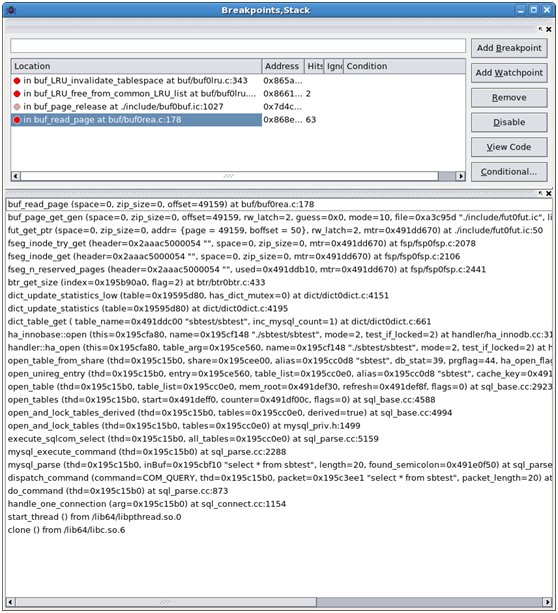
Task: Detach the Stack panel using arrow icon
Action: click(x=540, y=194)
